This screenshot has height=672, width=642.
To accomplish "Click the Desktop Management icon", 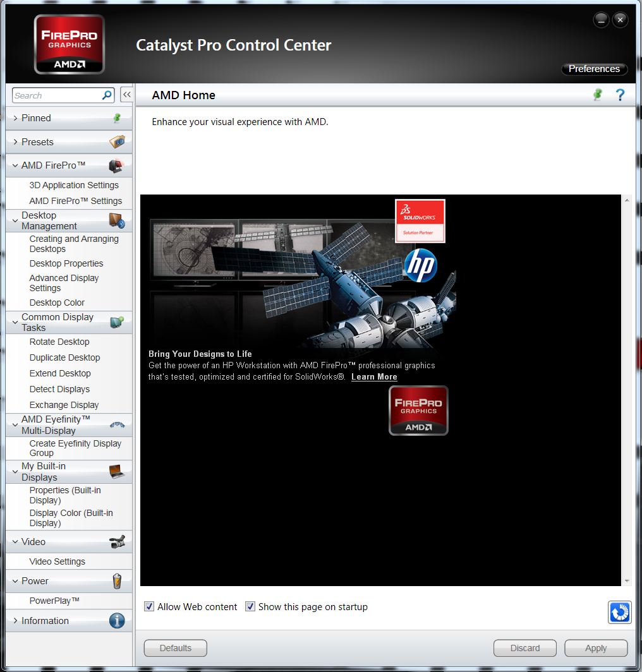I will click(x=117, y=220).
